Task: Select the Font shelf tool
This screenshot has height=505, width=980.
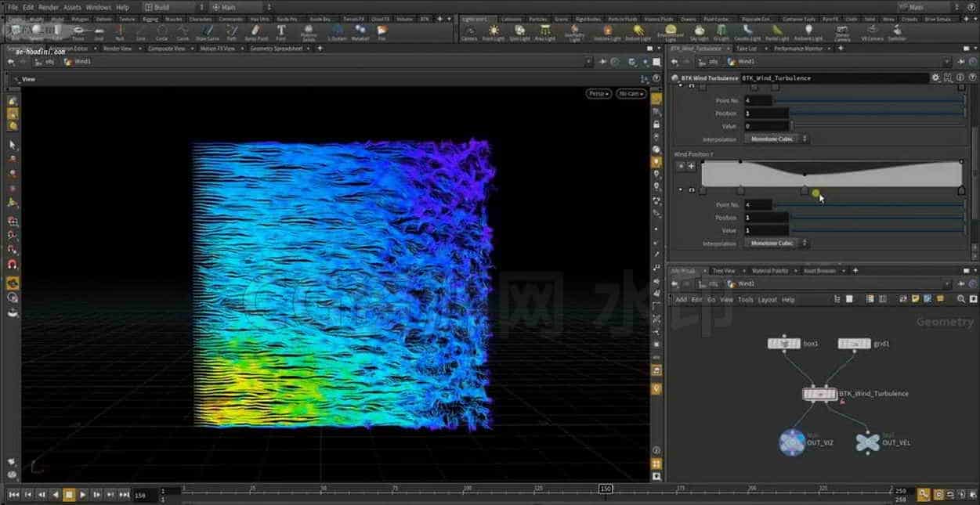Action: [x=280, y=32]
